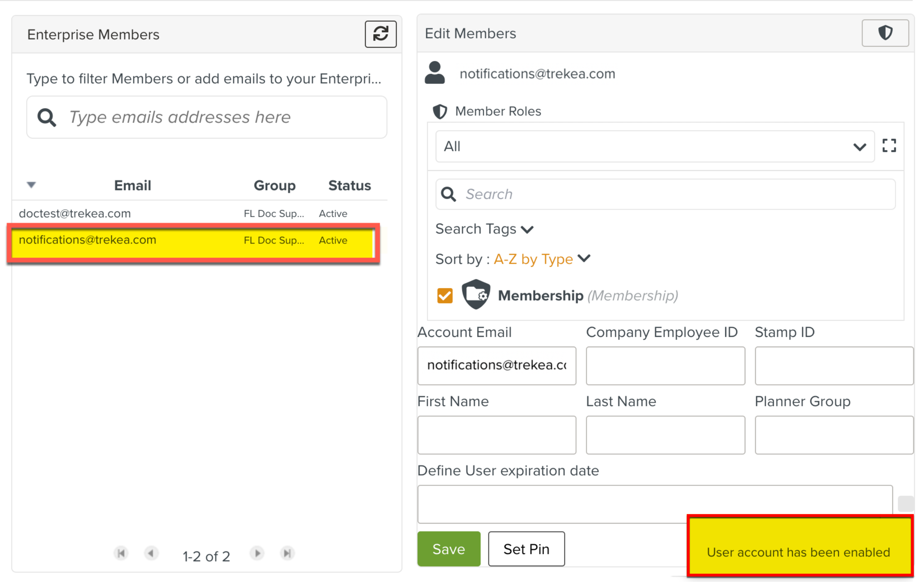The height and width of the screenshot is (582, 924).
Task: Go to previous page of members
Action: tap(151, 553)
